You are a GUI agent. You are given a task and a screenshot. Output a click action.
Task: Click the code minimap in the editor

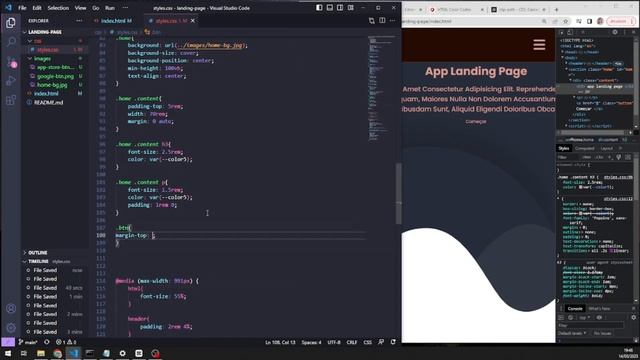point(380,89)
